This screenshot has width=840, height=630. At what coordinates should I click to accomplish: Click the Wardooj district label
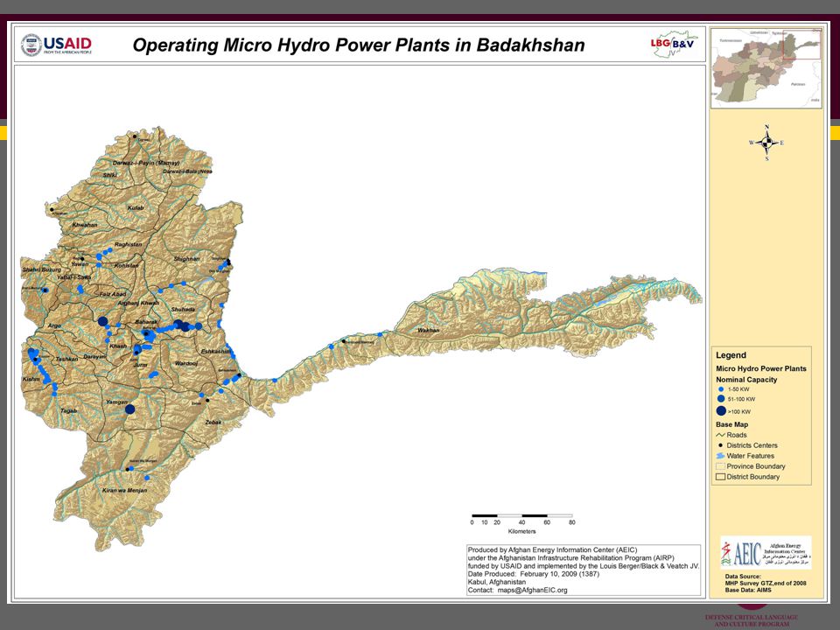186,364
